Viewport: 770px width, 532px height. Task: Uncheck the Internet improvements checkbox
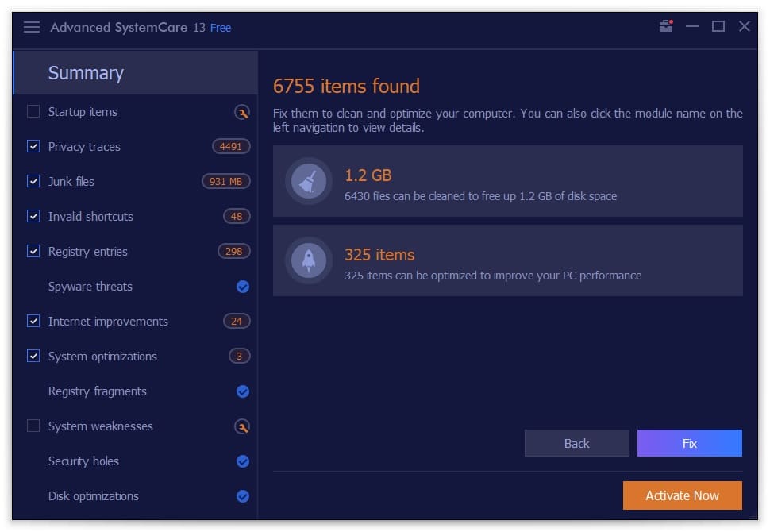33,322
